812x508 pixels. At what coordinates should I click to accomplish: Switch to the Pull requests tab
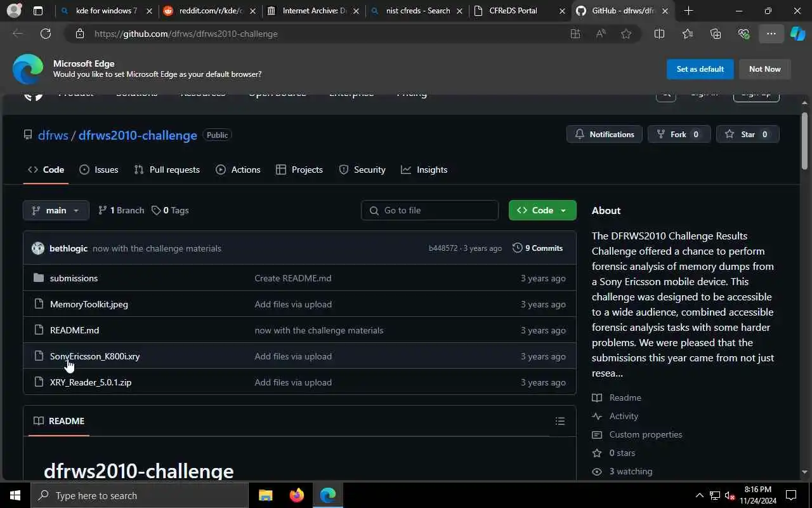[x=167, y=170]
